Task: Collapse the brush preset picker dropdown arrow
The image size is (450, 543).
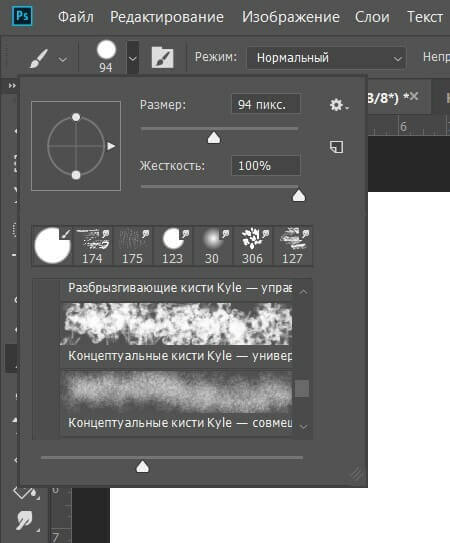Action: tap(132, 58)
